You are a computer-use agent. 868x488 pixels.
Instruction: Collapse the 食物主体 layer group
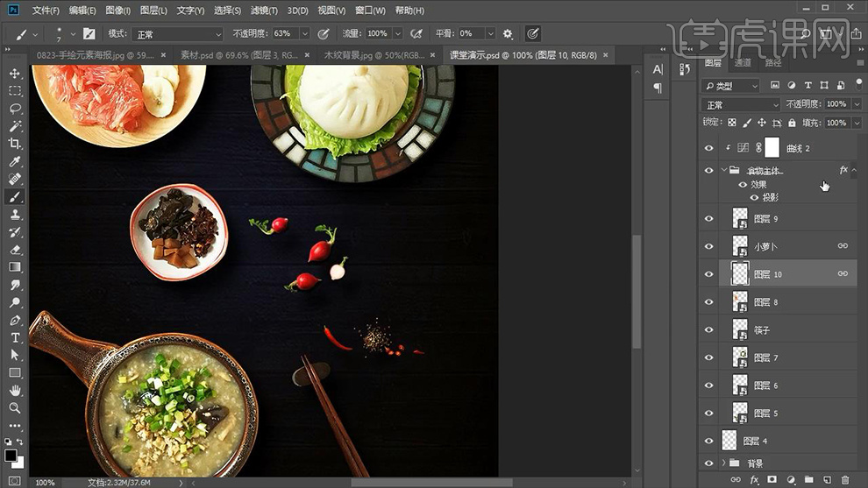pyautogui.click(x=724, y=170)
